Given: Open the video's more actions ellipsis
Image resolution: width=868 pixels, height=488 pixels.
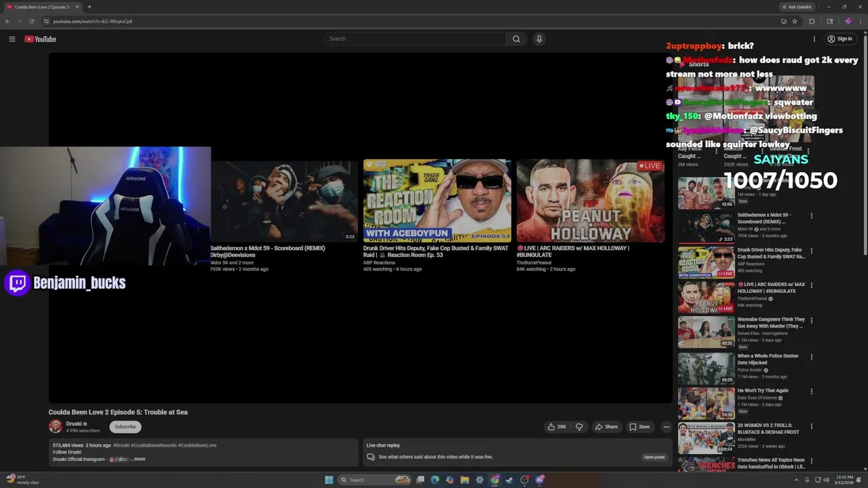Looking at the screenshot, I should click(666, 427).
